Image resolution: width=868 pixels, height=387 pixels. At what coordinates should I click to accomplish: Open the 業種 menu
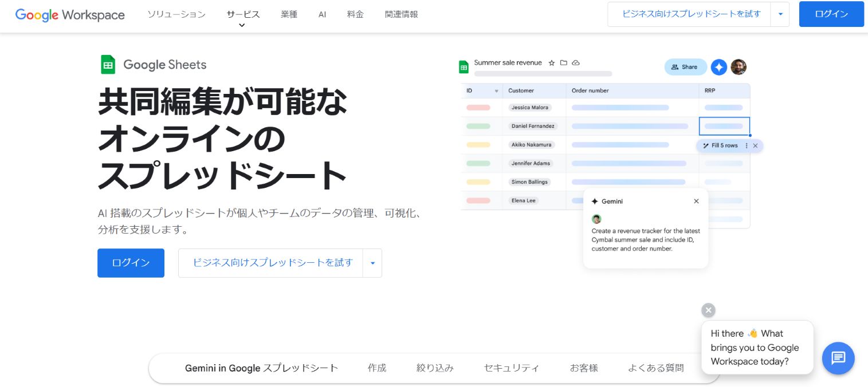[289, 14]
